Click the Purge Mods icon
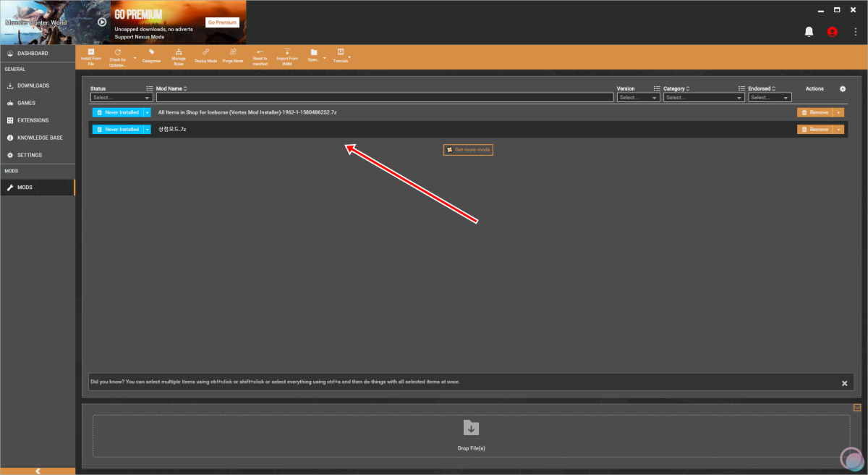 [x=233, y=52]
